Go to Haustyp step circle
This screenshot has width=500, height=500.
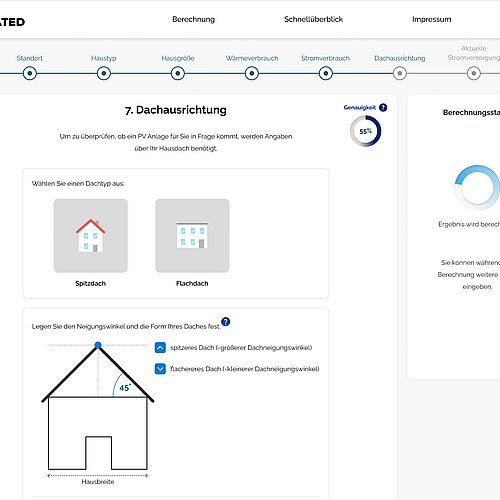[104, 73]
